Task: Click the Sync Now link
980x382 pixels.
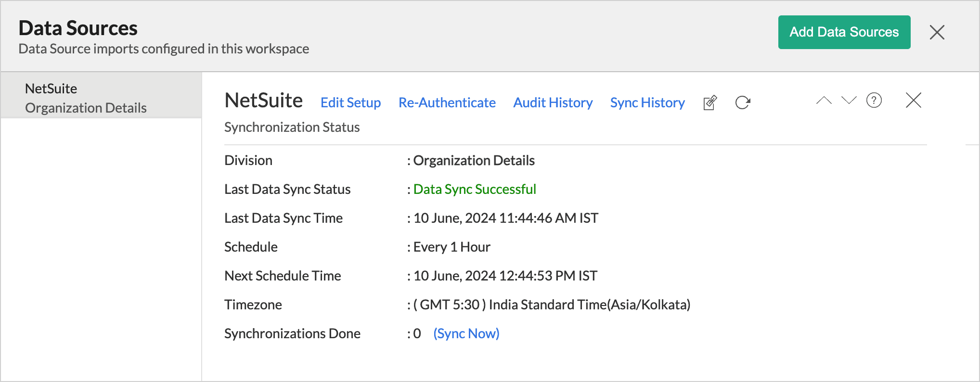Action: [x=466, y=333]
